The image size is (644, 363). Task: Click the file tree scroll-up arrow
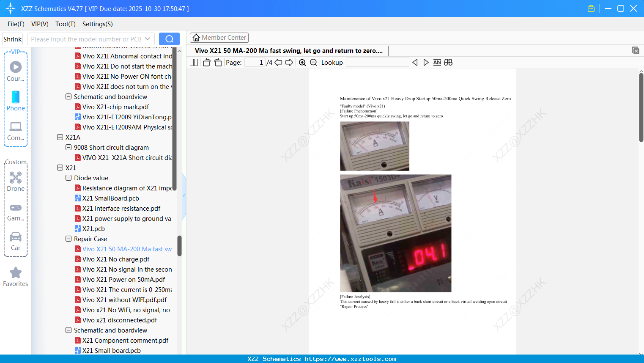[179, 51]
